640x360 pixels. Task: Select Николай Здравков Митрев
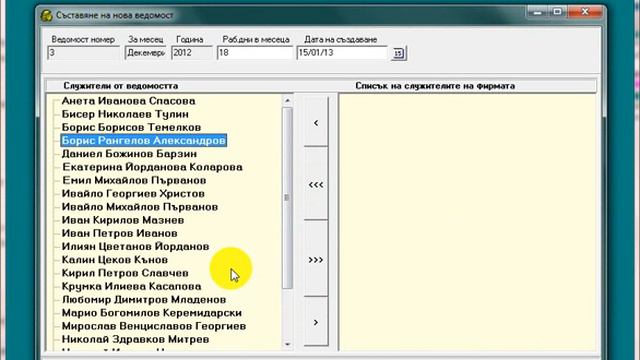(135, 339)
